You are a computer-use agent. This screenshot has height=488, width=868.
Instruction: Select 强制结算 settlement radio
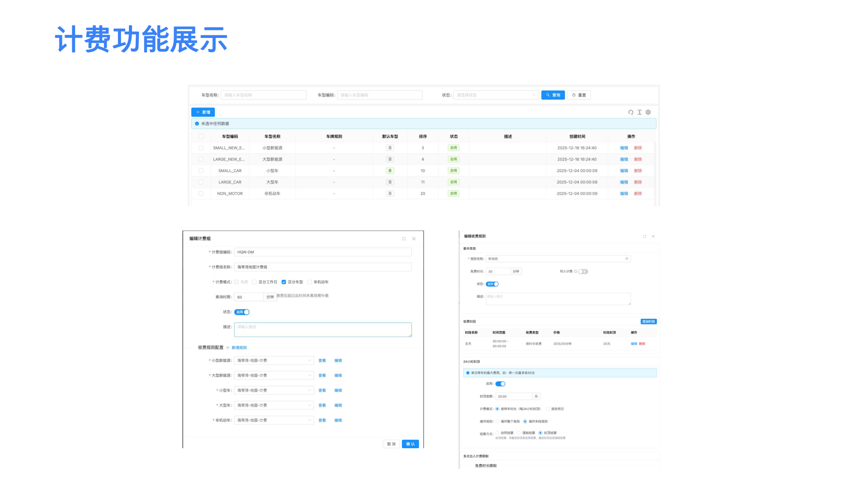[x=519, y=433]
